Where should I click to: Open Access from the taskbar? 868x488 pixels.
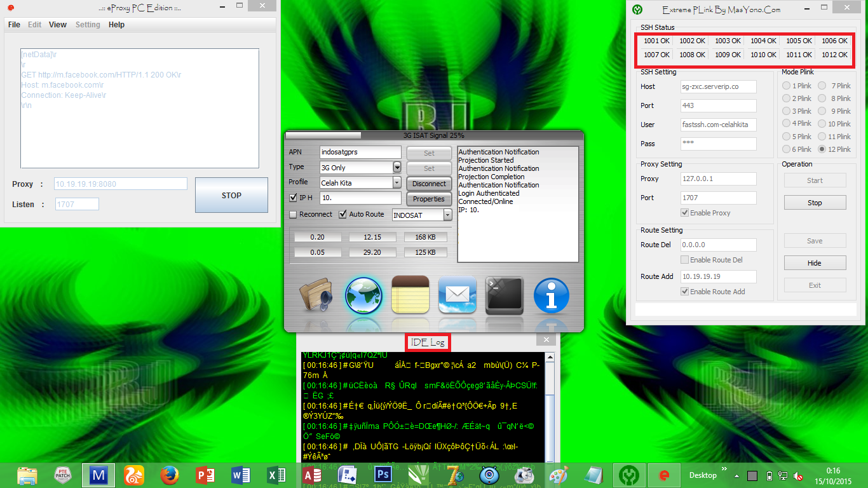[x=312, y=475]
